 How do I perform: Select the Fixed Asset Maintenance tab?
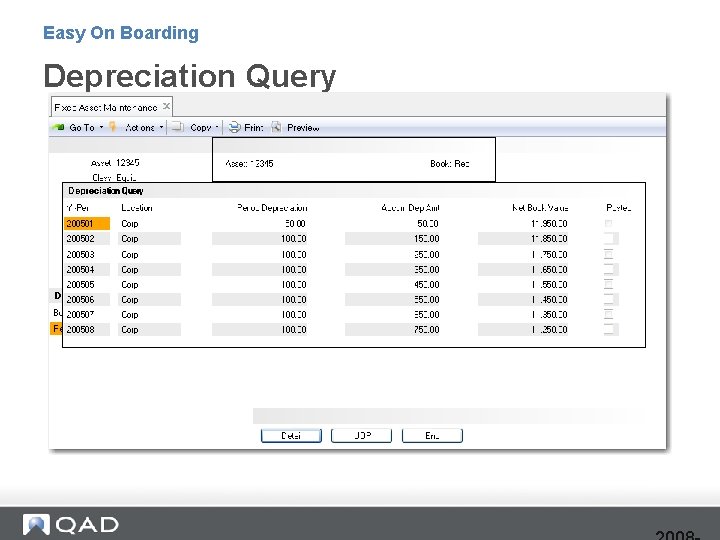click(112, 107)
